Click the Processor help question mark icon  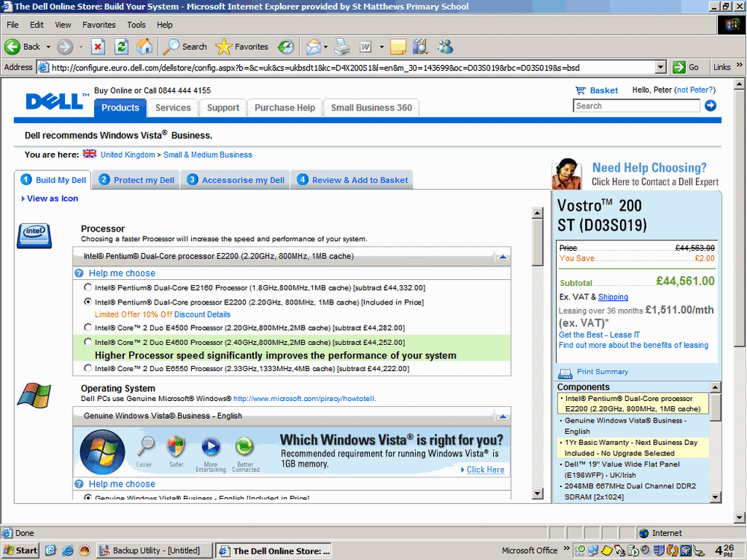point(79,273)
